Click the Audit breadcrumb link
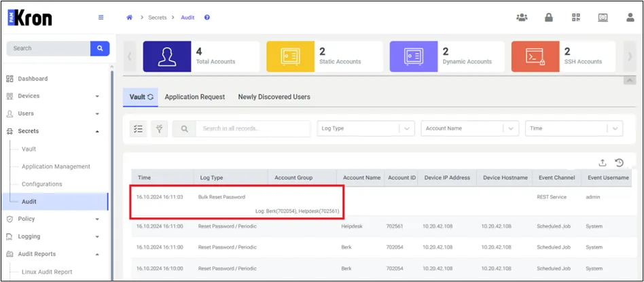This screenshot has width=644, height=282. (187, 18)
